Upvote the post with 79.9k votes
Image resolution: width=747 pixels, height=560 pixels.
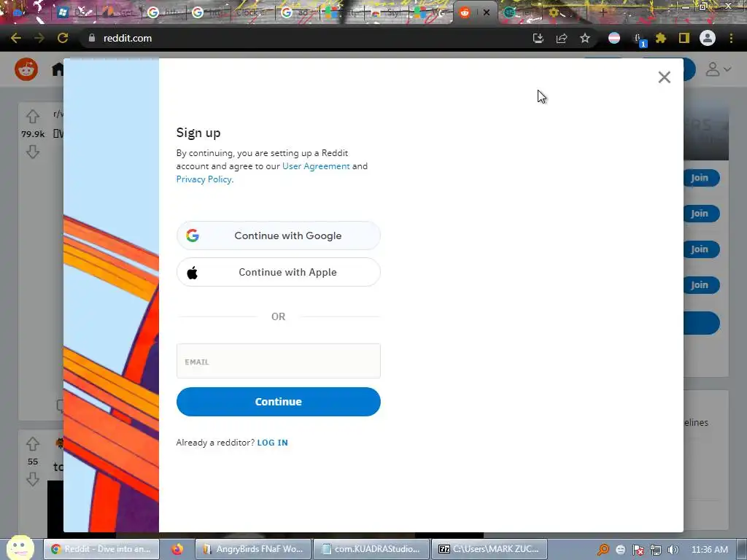pyautogui.click(x=32, y=116)
